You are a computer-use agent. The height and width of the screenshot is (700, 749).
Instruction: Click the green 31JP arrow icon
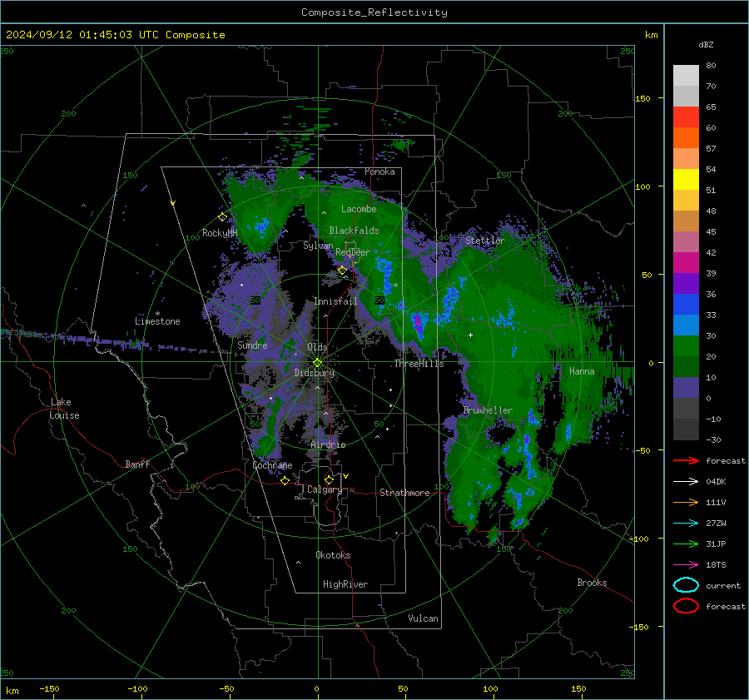pos(686,544)
